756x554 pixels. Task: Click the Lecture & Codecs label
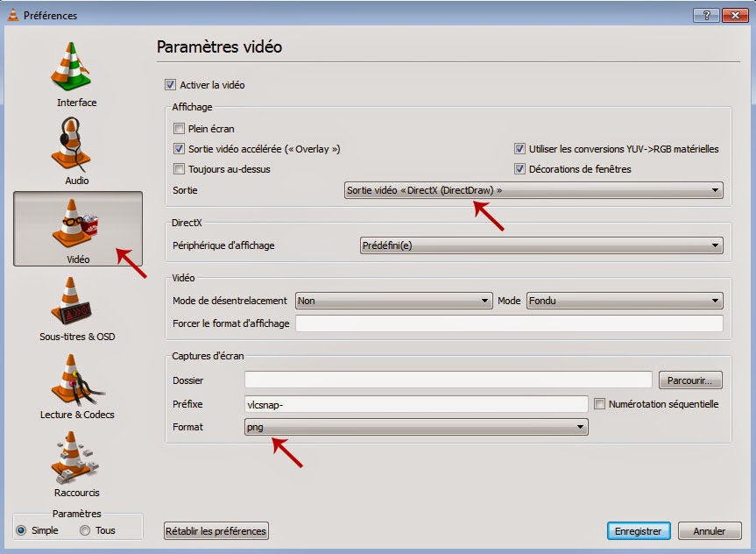(77, 415)
